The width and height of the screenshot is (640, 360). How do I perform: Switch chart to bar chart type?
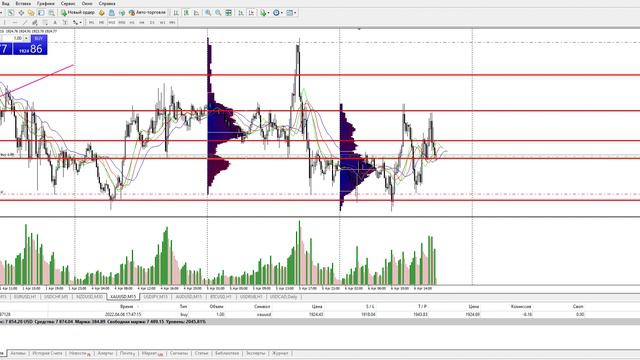click(176, 13)
